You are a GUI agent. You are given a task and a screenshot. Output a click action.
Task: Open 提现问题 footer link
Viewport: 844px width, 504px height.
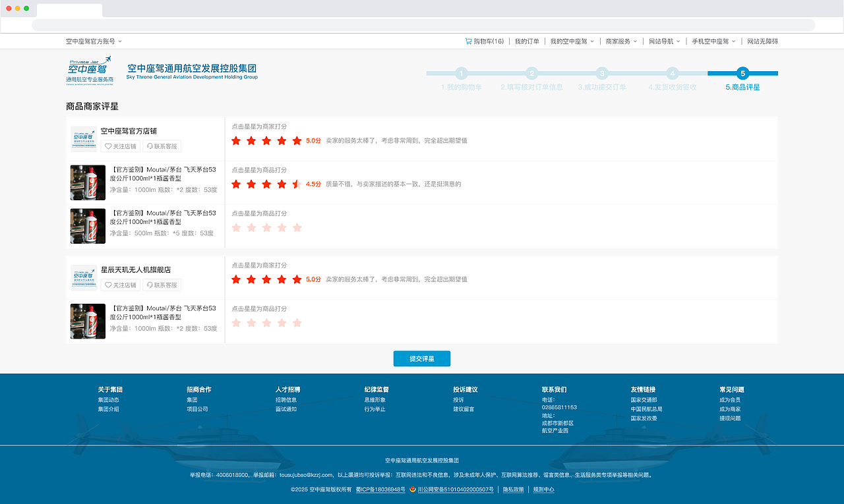coord(730,418)
